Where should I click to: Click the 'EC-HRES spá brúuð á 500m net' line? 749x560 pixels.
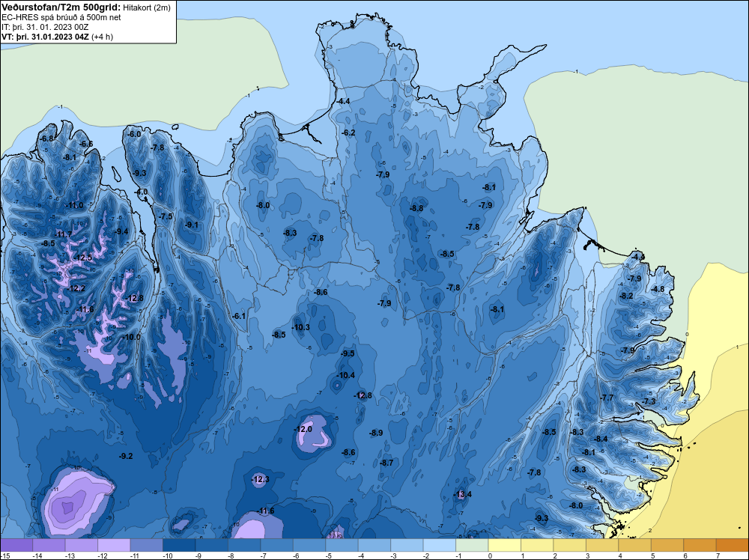pyautogui.click(x=61, y=17)
